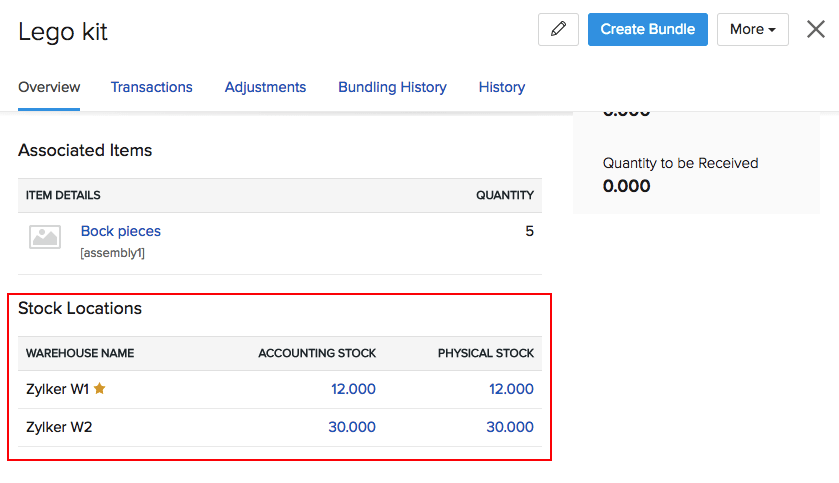
Task: Open the Bundling History tab
Action: (392, 87)
